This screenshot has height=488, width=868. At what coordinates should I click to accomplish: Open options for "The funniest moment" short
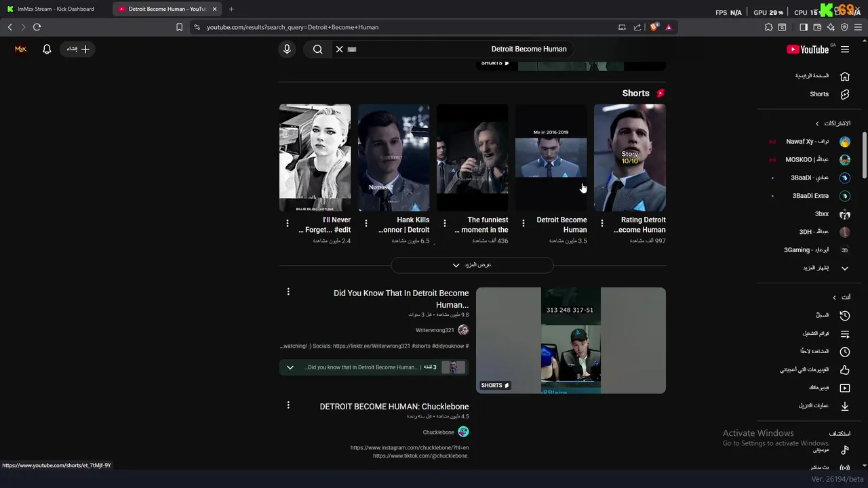[445, 223]
